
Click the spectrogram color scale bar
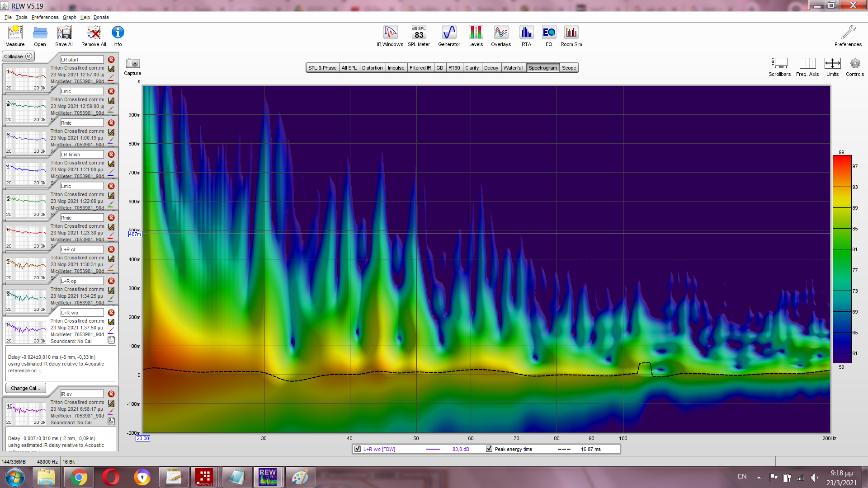842,259
